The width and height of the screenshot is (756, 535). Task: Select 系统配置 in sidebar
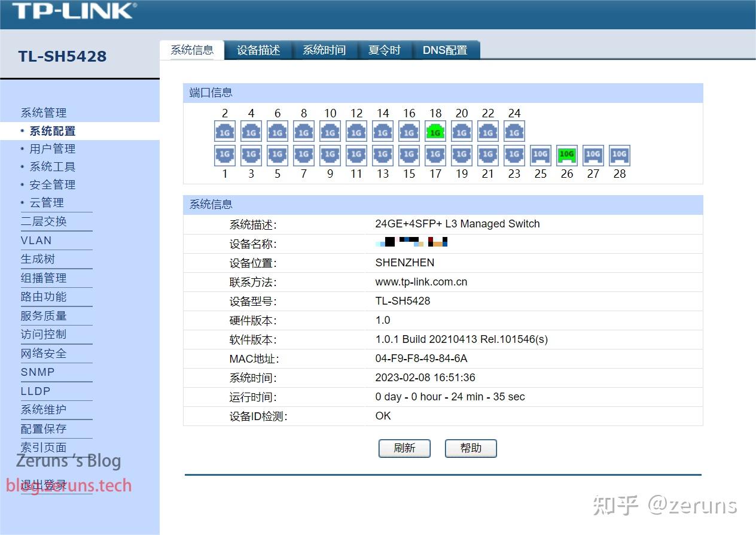point(53,131)
